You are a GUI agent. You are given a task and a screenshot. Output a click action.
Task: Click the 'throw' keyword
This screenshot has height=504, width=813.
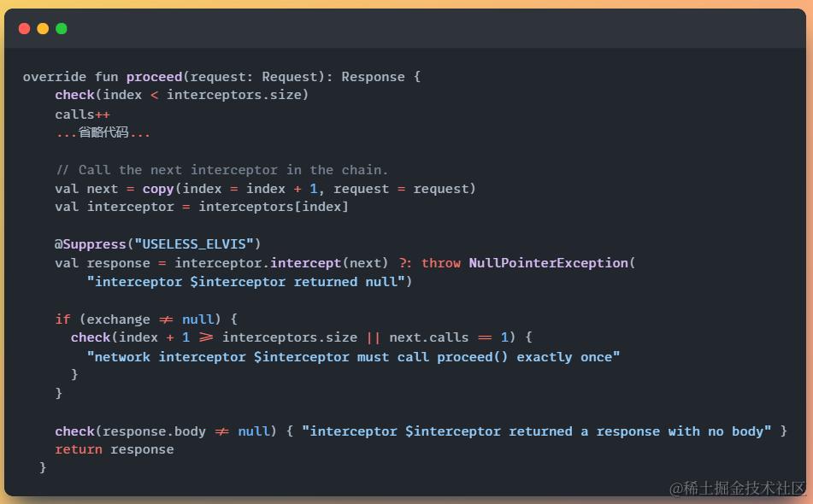pyautogui.click(x=441, y=263)
